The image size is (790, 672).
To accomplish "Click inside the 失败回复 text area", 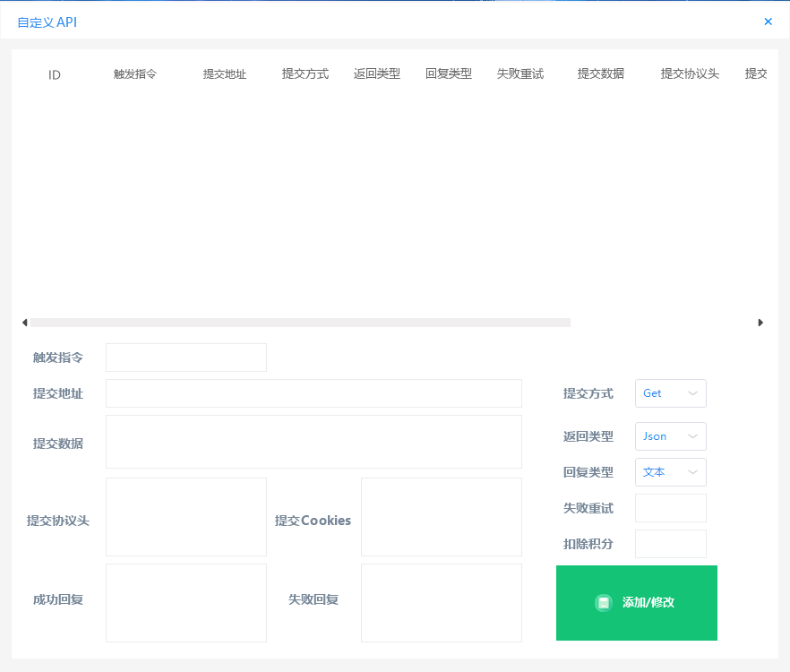I will click(x=441, y=602).
